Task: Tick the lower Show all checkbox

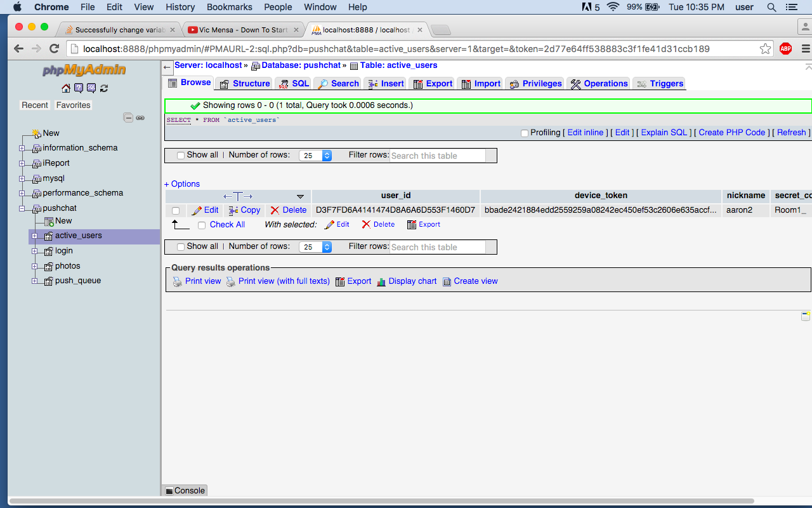Action: point(181,247)
